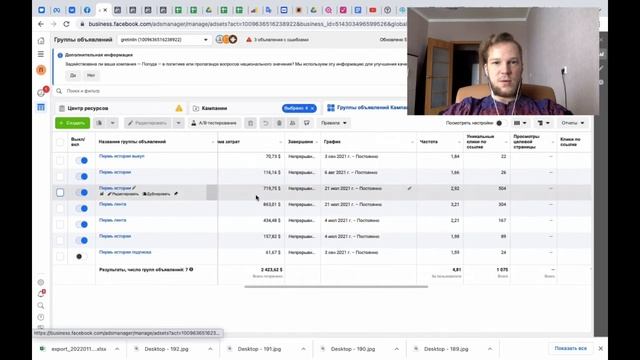This screenshot has width=640, height=360.
Task: Open the Отчеты dropdown
Action: click(x=572, y=123)
